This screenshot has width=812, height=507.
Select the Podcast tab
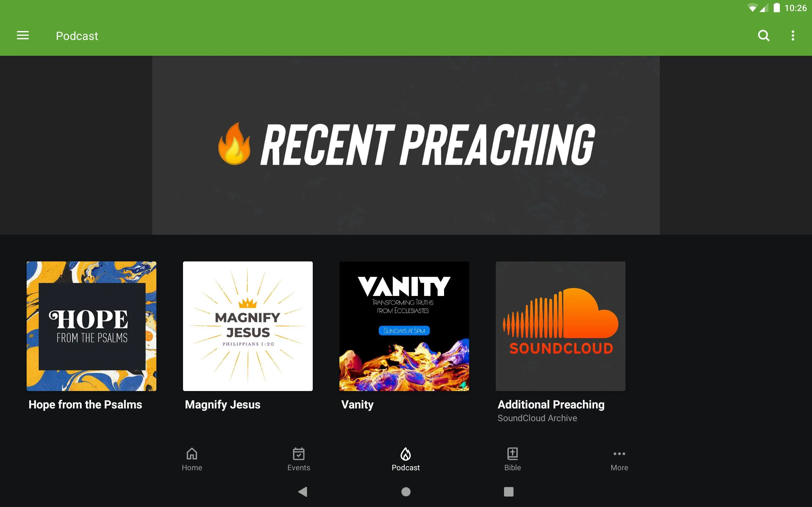(x=406, y=459)
